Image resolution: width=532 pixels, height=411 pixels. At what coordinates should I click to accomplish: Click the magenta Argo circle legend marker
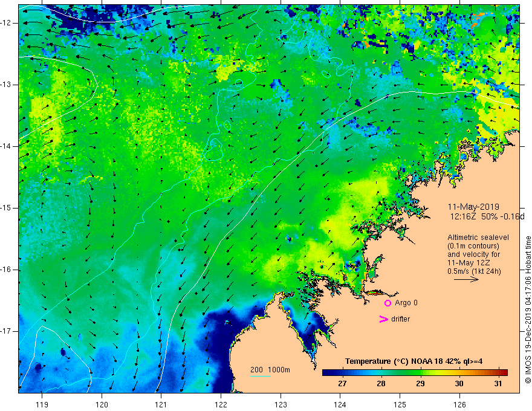tap(388, 303)
